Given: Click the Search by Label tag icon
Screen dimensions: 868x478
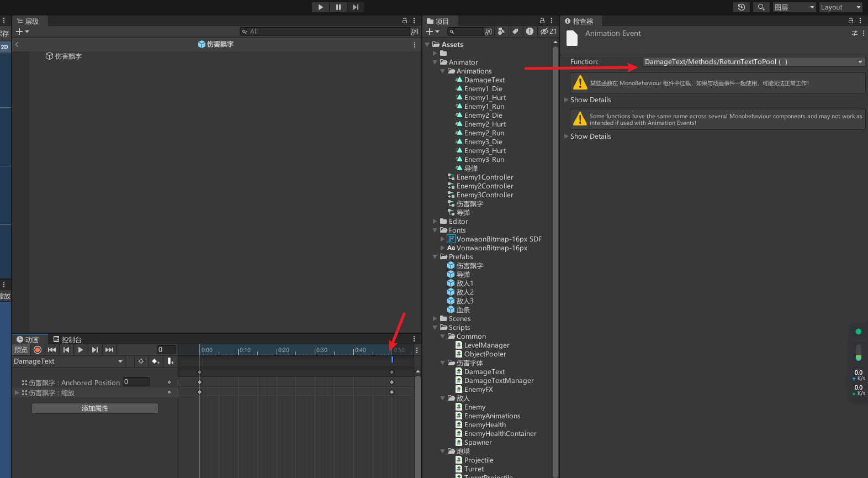Looking at the screenshot, I should pyautogui.click(x=515, y=31).
